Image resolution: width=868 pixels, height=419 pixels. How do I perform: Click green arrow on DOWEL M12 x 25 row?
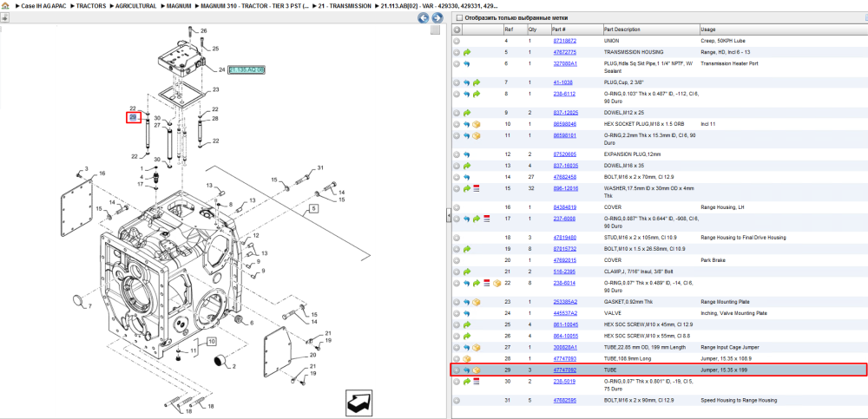pos(467,113)
